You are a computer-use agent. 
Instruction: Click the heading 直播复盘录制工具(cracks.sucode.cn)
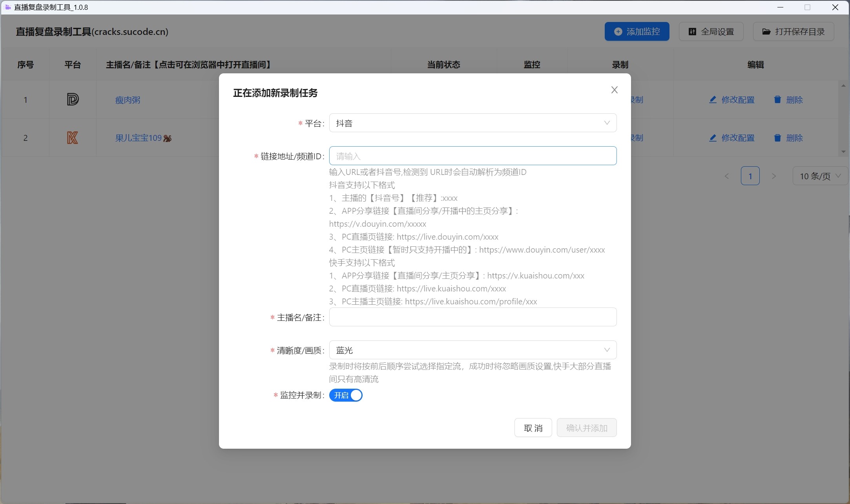(x=92, y=32)
